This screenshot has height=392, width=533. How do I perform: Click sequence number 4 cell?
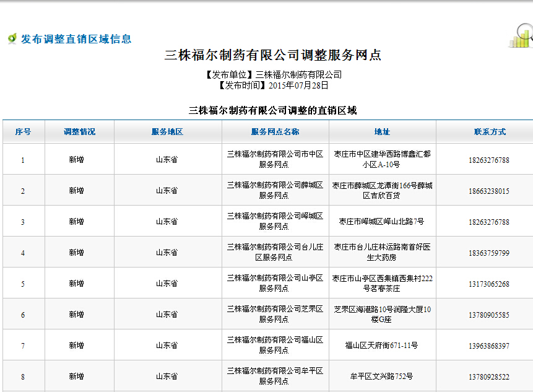pos(23,253)
